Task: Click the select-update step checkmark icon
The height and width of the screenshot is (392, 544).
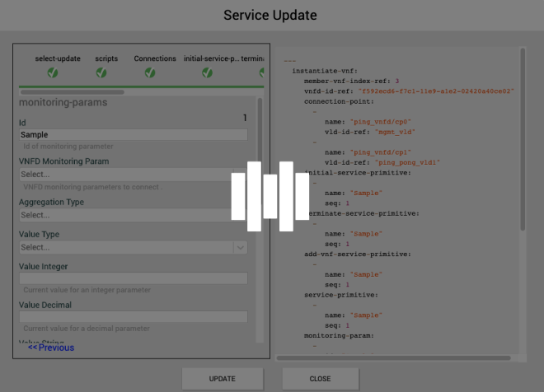Action: click(x=53, y=72)
